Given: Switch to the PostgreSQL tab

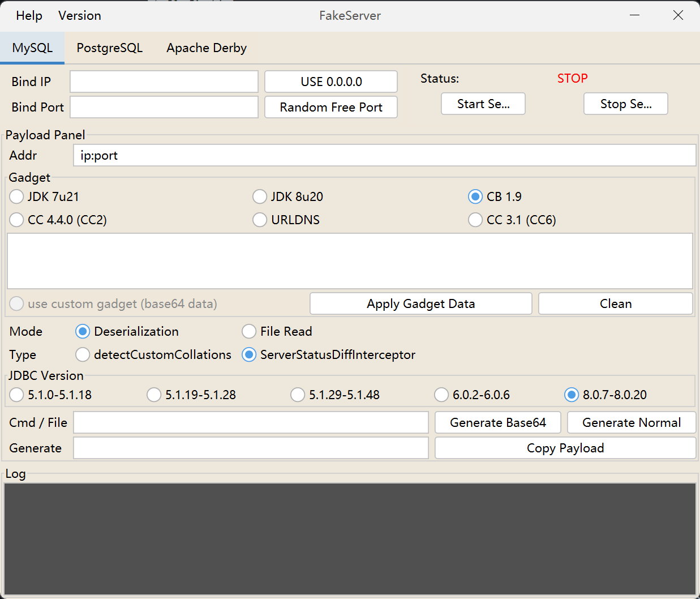Looking at the screenshot, I should (x=110, y=48).
